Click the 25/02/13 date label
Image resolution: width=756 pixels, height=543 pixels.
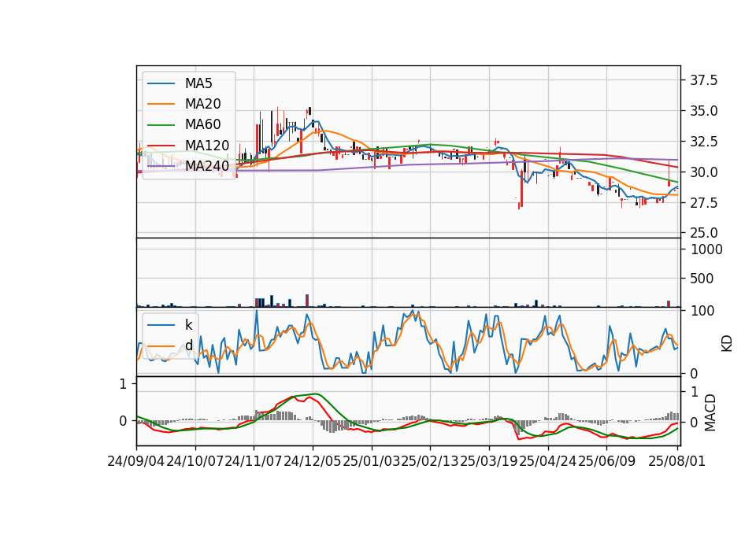click(x=430, y=461)
